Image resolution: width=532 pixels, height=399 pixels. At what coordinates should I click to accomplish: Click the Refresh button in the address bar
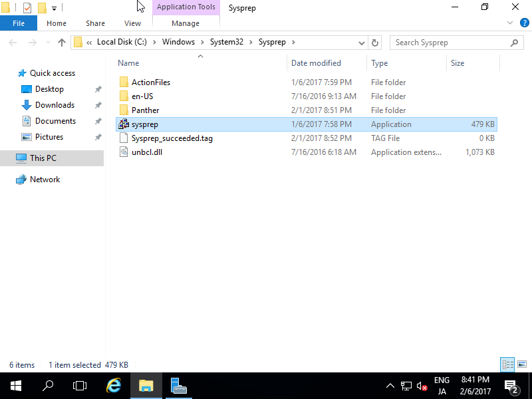tap(374, 42)
